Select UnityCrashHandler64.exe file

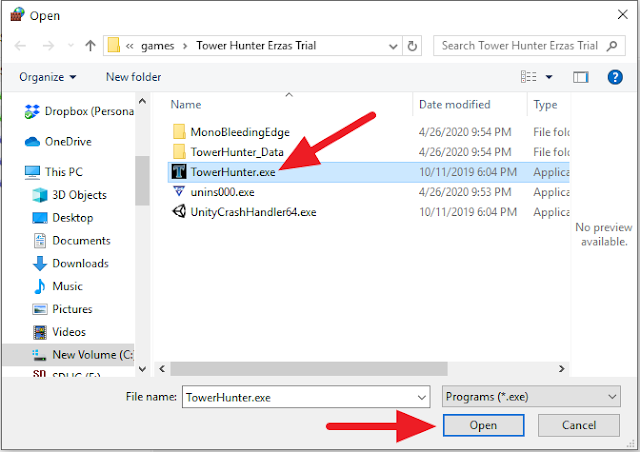(x=253, y=212)
